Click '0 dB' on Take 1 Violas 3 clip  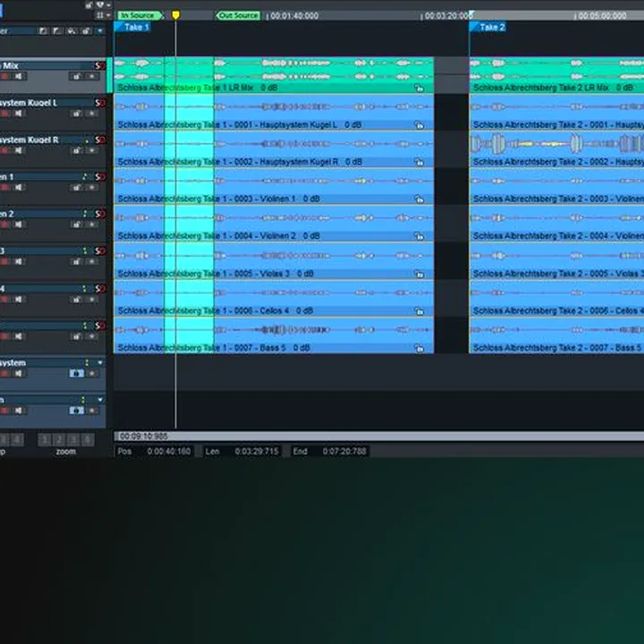[x=305, y=274]
